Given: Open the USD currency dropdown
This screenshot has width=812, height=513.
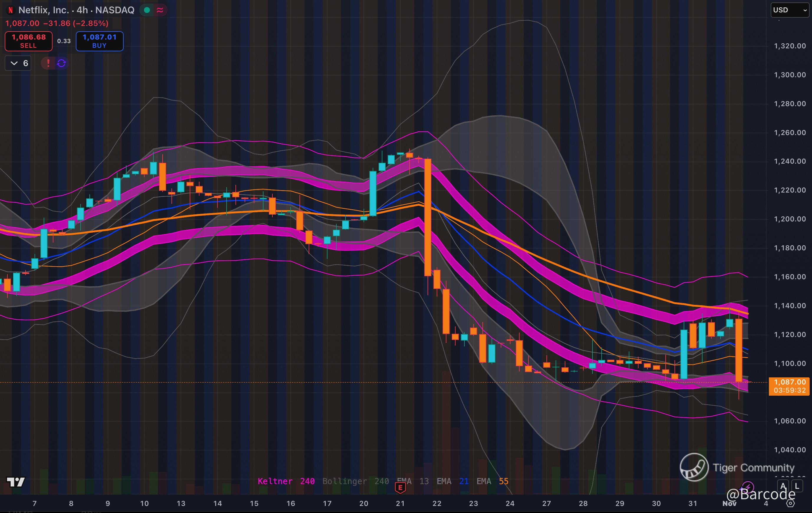Looking at the screenshot, I should click(790, 10).
